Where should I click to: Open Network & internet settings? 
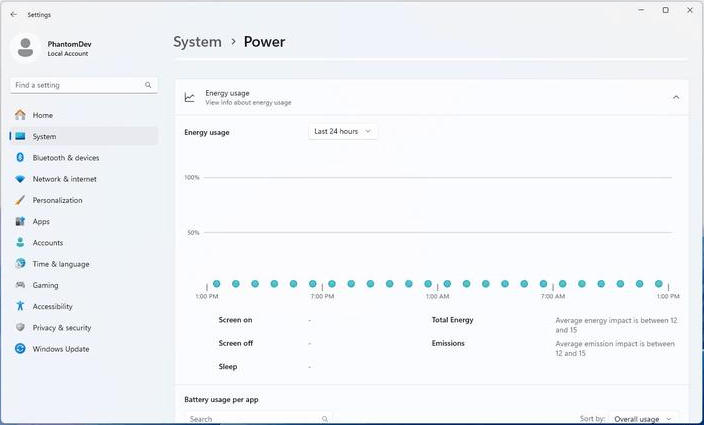pos(84,179)
